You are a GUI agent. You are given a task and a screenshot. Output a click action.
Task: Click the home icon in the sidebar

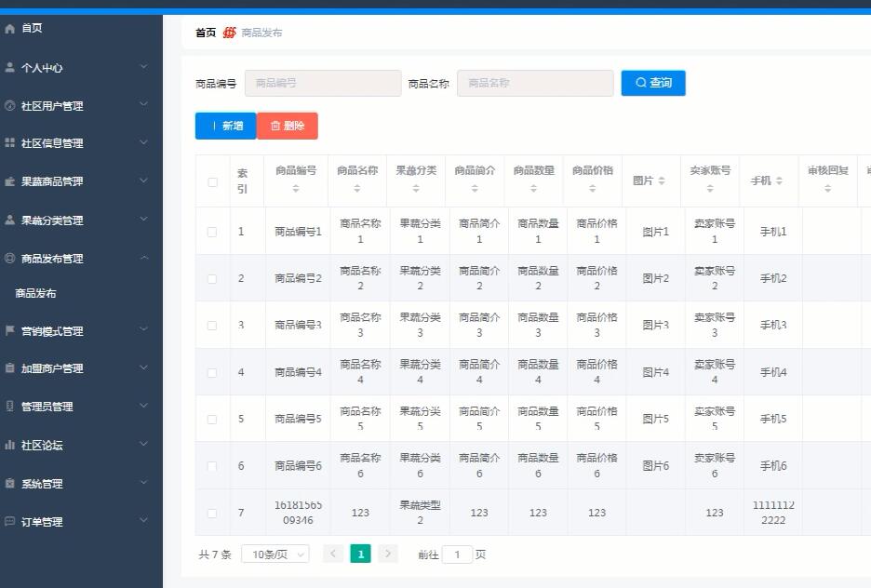[x=9, y=28]
